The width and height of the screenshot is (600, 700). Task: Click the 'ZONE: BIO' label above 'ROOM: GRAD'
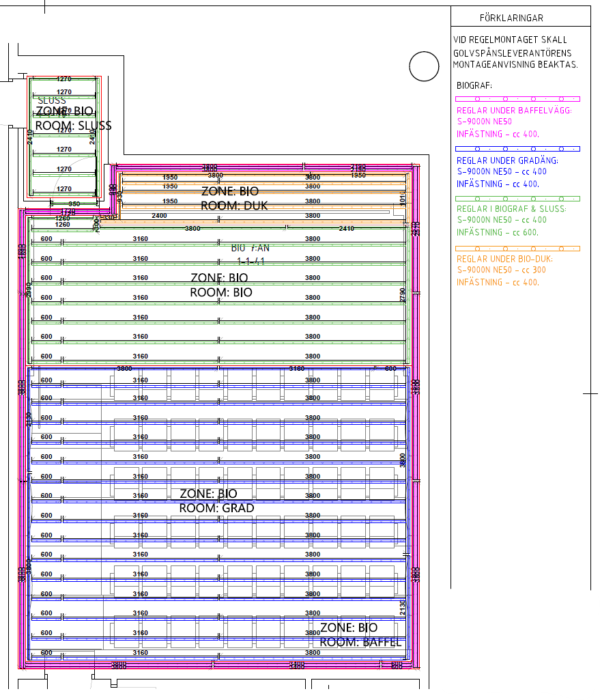208,494
